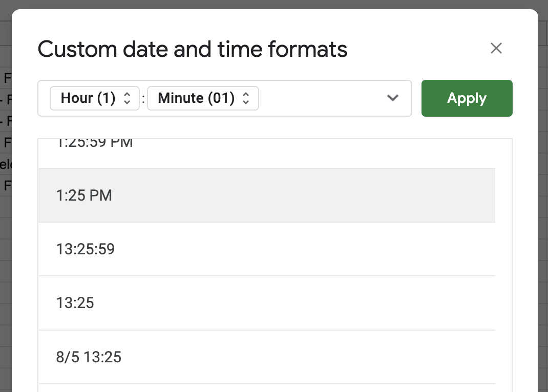The width and height of the screenshot is (548, 392).
Task: Click the topmost dimmed 'F' cell at left edge
Action: point(7,78)
